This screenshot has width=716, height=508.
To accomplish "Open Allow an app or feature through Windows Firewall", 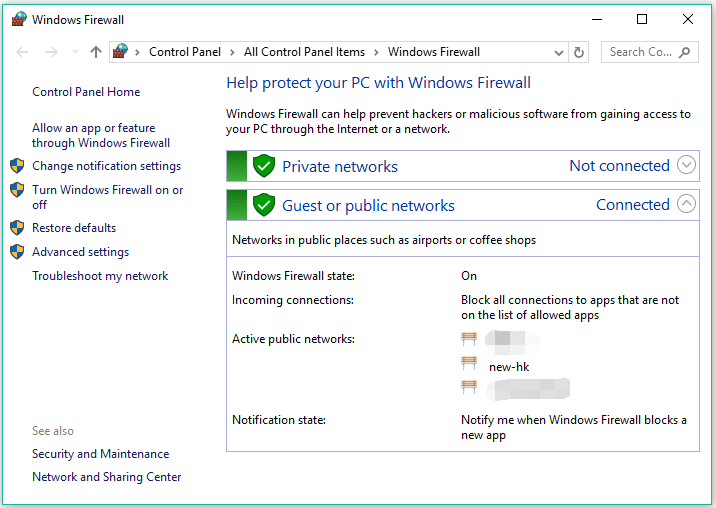I will tap(101, 135).
